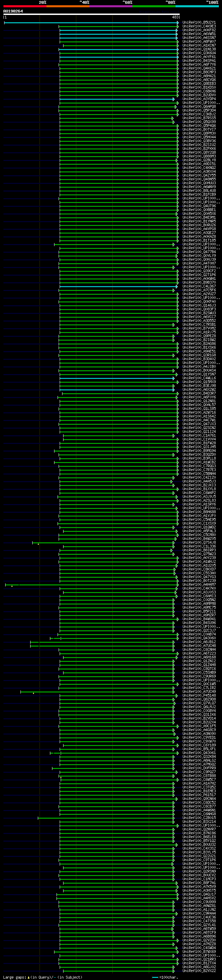Select label UniRef100_Q12N81
222x980 pixels.
pyautogui.click(x=199, y=401)
